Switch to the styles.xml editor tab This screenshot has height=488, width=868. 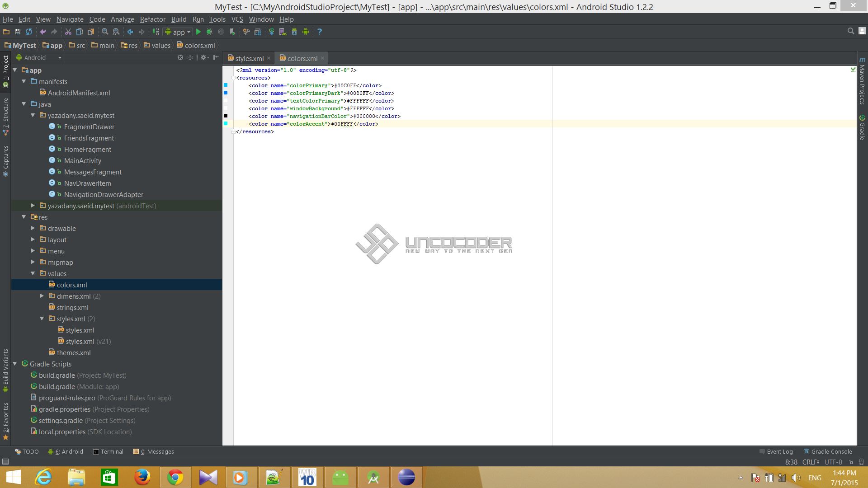249,58
